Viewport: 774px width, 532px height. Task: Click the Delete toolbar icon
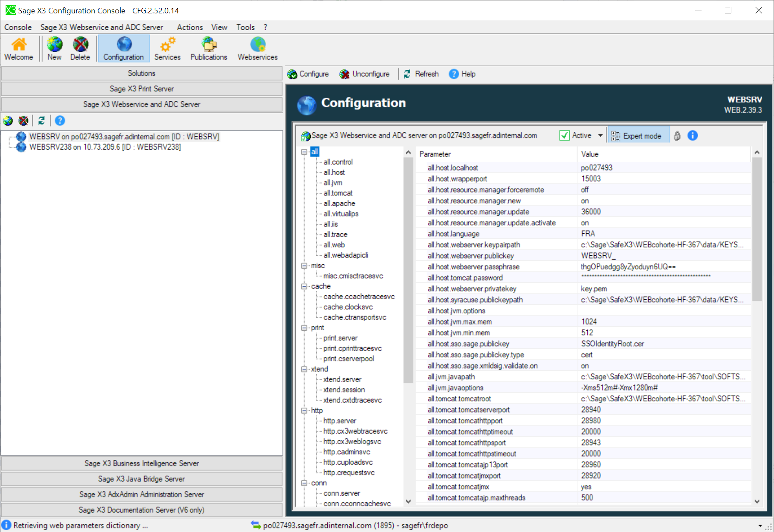[x=80, y=47]
